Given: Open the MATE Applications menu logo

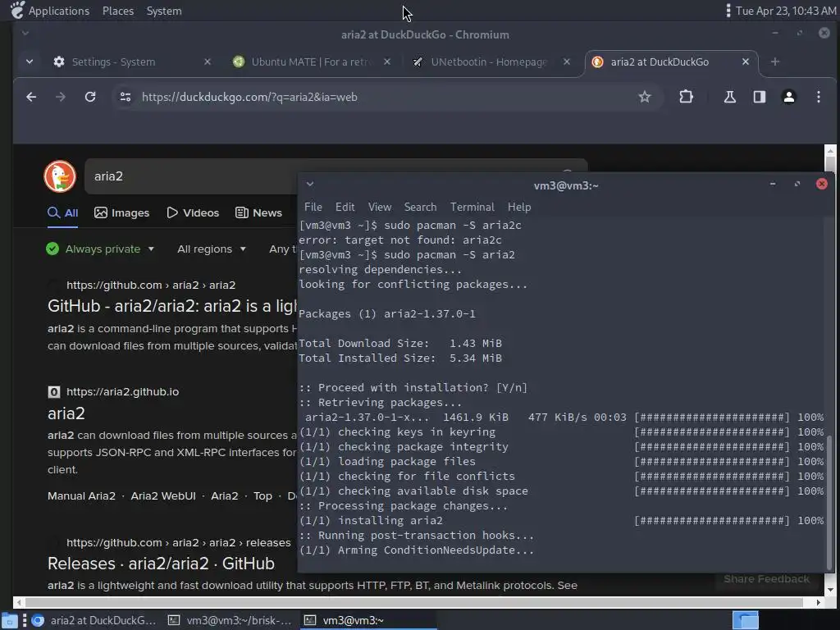Looking at the screenshot, I should coord(17,10).
